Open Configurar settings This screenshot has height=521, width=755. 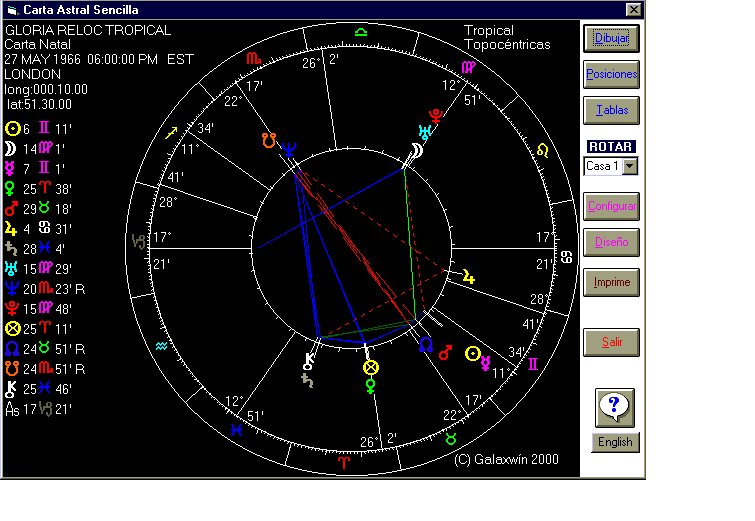pos(611,206)
